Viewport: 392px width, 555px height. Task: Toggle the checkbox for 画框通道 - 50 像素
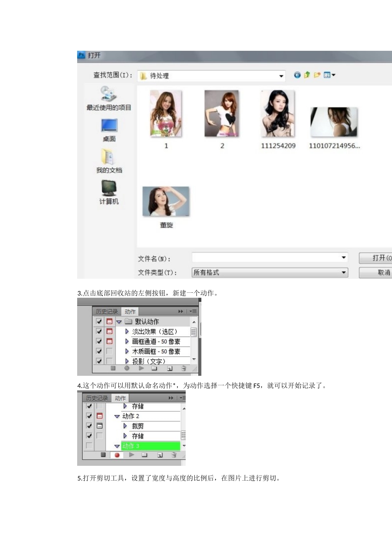[x=99, y=341]
